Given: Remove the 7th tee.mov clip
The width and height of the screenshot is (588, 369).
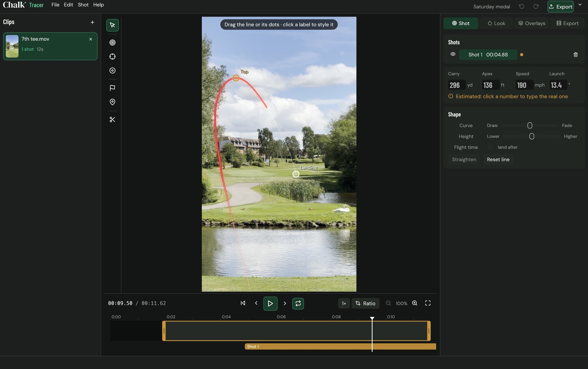Looking at the screenshot, I should click(91, 39).
